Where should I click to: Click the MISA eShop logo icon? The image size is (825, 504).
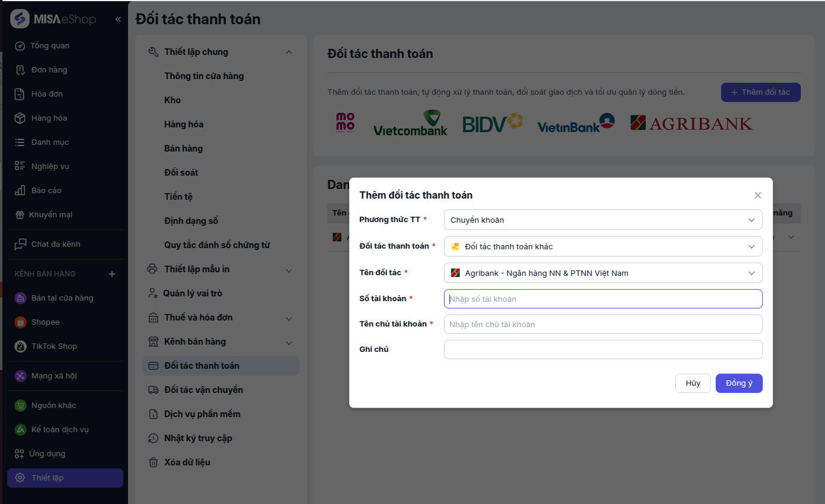coord(20,19)
